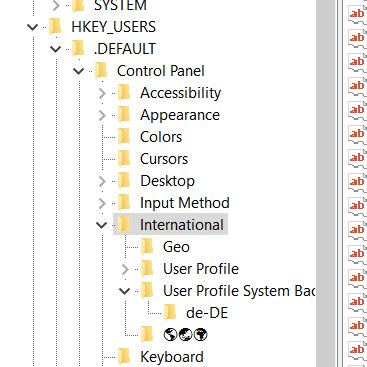
Task: Select the Keyboard key label
Action: [172, 357]
